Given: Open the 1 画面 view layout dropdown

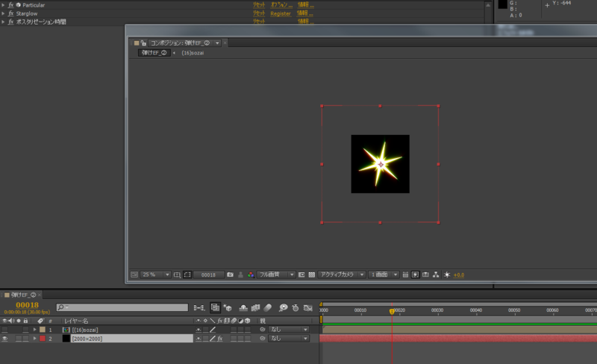Looking at the screenshot, I should coord(384,274).
